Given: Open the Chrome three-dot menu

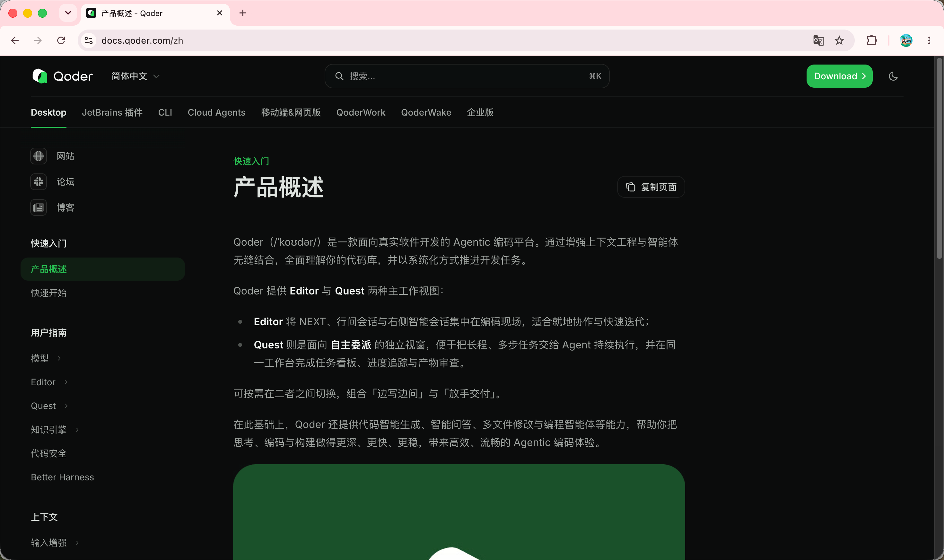Looking at the screenshot, I should click(929, 40).
